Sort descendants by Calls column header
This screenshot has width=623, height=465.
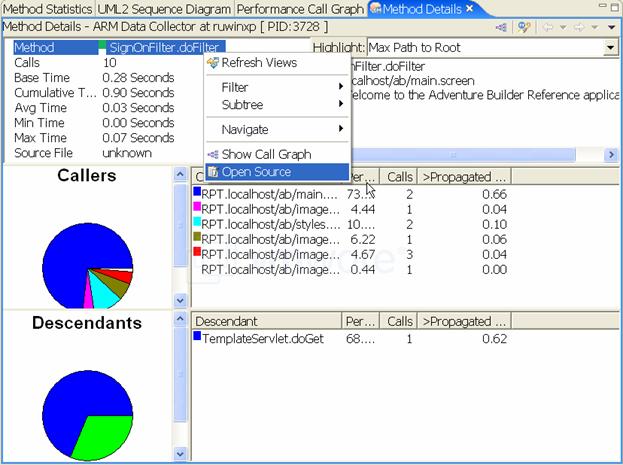coord(399,321)
